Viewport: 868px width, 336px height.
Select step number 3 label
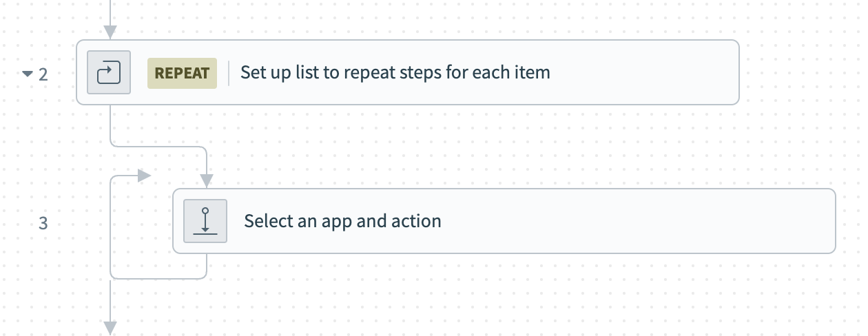pos(43,223)
